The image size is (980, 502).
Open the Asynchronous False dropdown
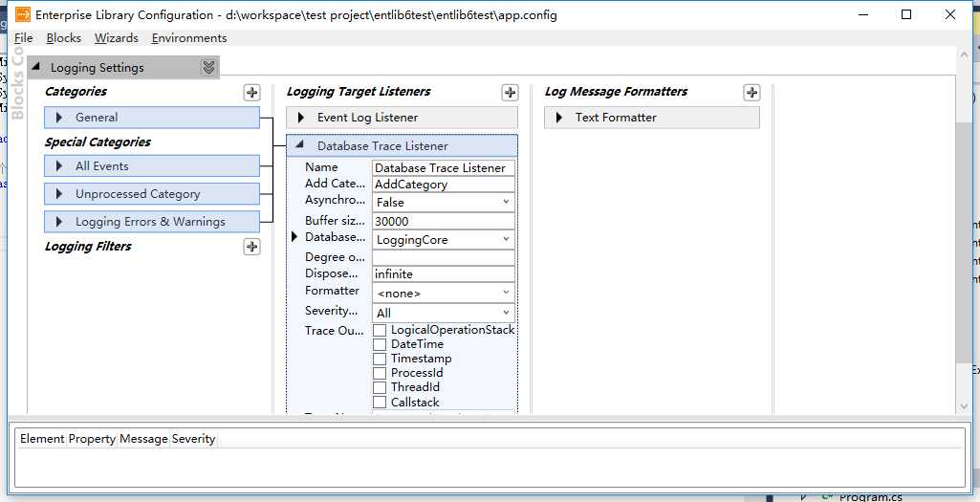tap(444, 202)
